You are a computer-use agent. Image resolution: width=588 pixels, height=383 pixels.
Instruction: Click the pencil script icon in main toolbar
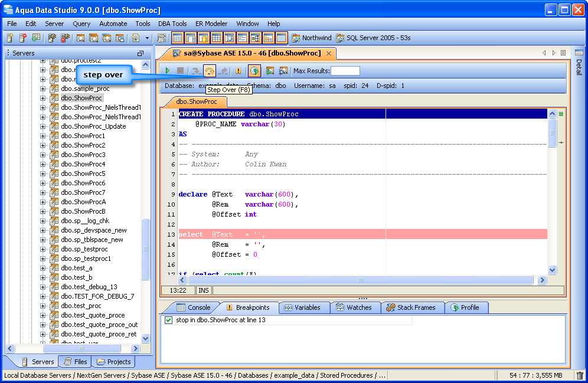point(136,38)
